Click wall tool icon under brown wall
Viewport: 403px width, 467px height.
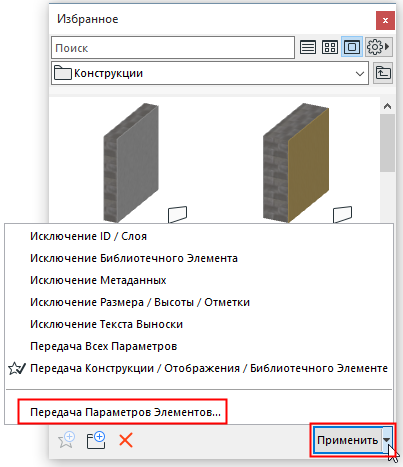click(x=342, y=214)
